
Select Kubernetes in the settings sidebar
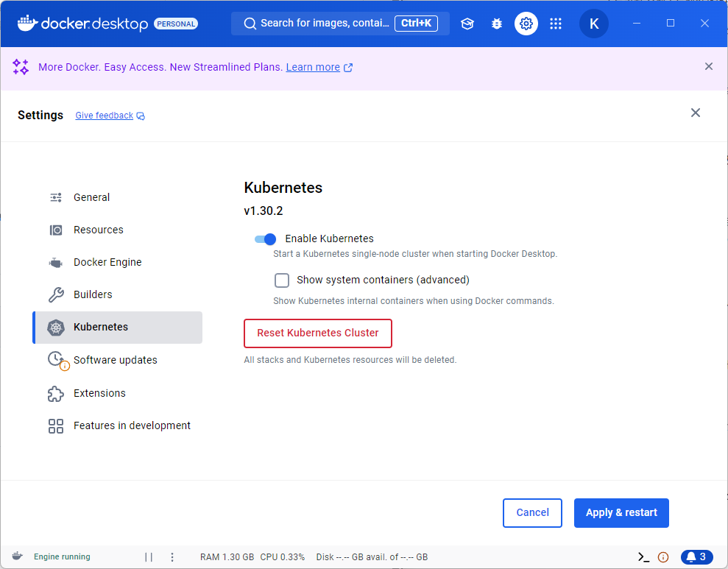point(118,328)
